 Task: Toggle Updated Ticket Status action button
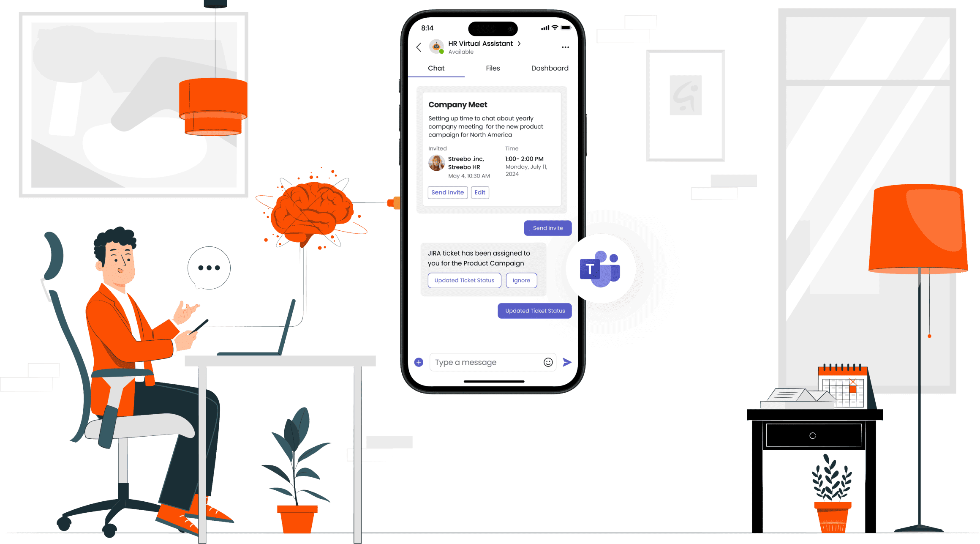pos(465,279)
